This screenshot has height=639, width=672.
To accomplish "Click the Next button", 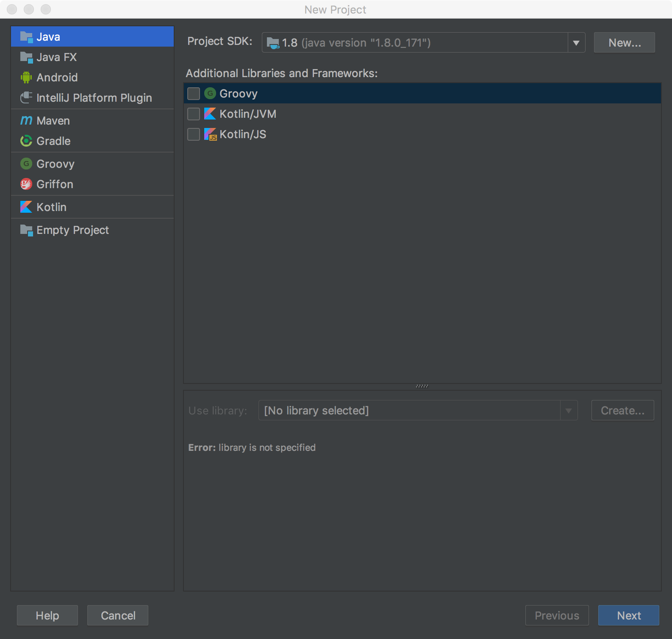I will 629,616.
